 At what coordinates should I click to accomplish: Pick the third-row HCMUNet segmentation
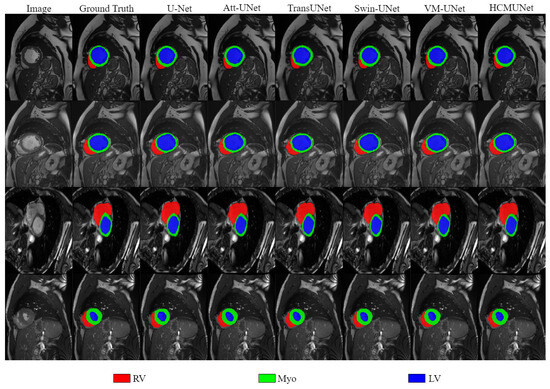pyautogui.click(x=512, y=230)
